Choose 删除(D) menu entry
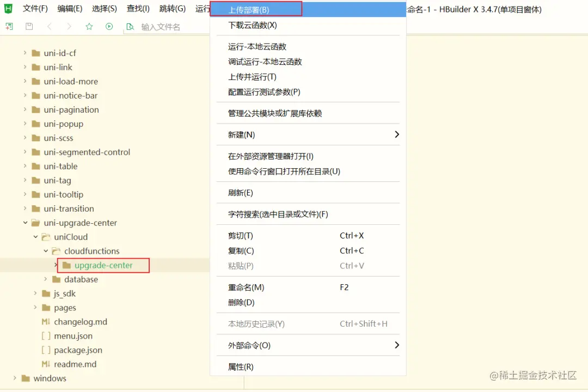The height and width of the screenshot is (392, 588). pos(308,302)
